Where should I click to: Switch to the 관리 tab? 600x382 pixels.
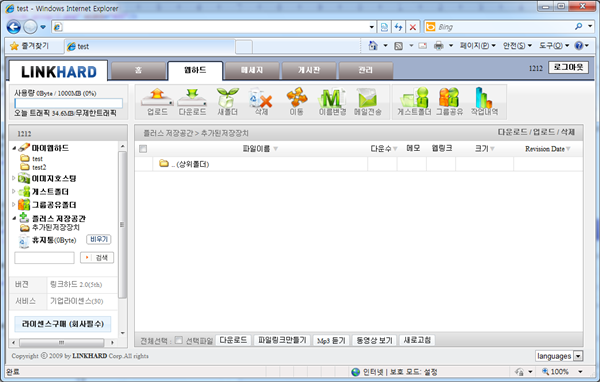(366, 70)
